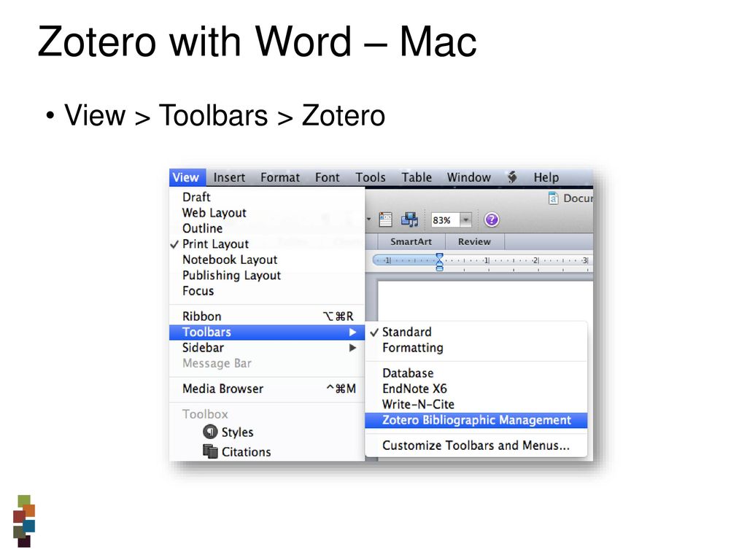Image resolution: width=747 pixels, height=560 pixels.
Task: Click the purple Help icon
Action: tap(491, 219)
